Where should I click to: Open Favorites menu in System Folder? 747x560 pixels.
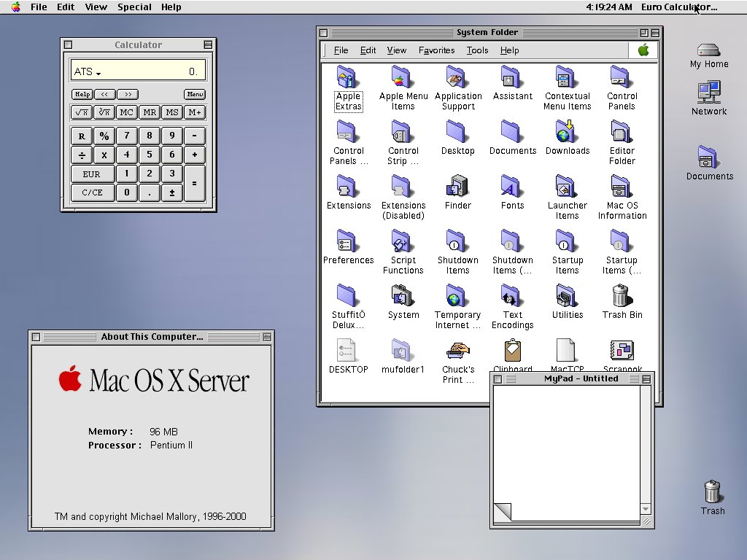[x=436, y=50]
